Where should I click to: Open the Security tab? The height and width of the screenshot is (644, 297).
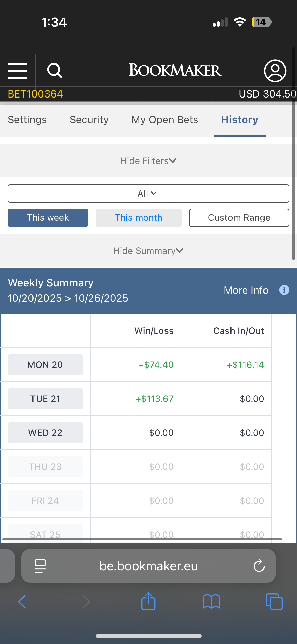point(89,120)
